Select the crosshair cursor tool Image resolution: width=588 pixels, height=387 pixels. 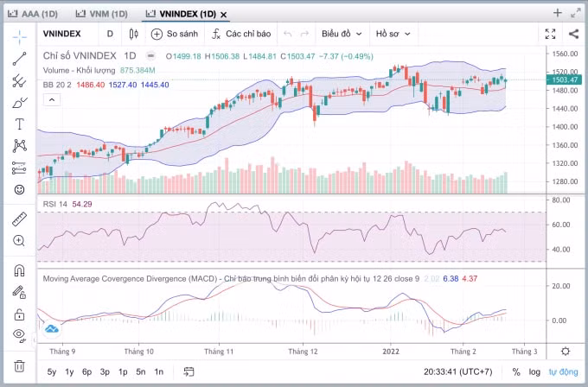(20, 36)
